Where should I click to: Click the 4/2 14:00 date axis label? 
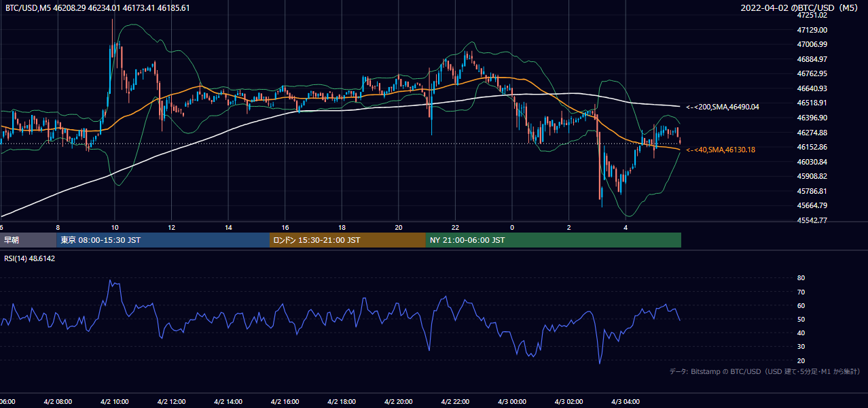click(228, 402)
